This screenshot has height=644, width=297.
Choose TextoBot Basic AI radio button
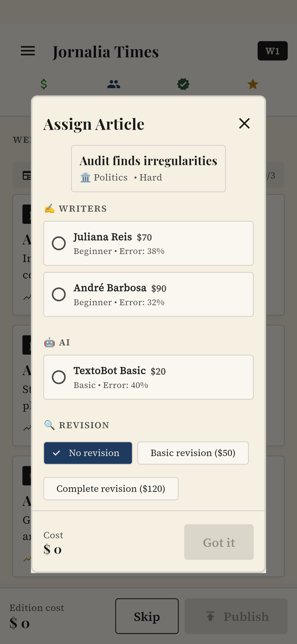pyautogui.click(x=59, y=377)
